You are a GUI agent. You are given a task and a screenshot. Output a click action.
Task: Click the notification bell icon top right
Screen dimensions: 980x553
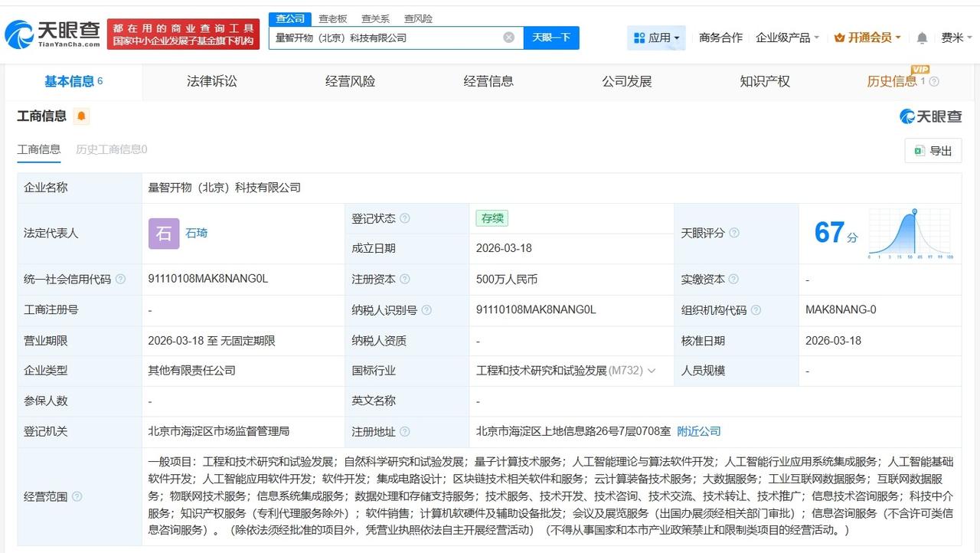coord(921,37)
